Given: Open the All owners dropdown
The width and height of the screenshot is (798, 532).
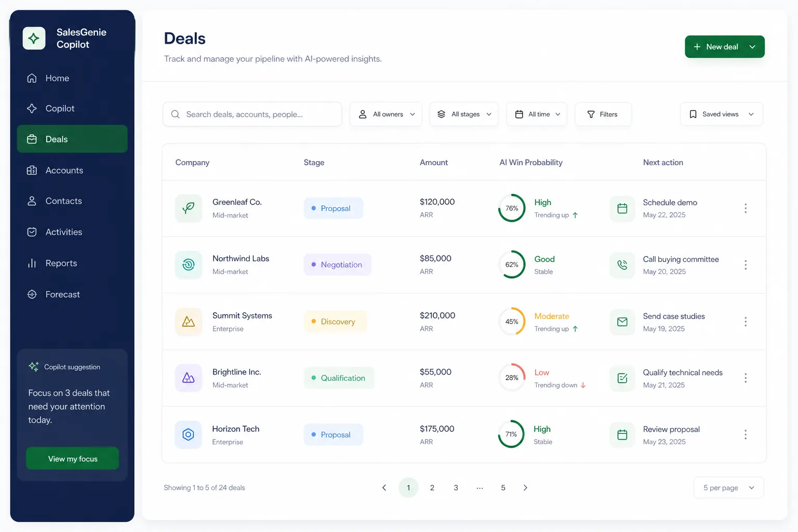Looking at the screenshot, I should pos(386,114).
